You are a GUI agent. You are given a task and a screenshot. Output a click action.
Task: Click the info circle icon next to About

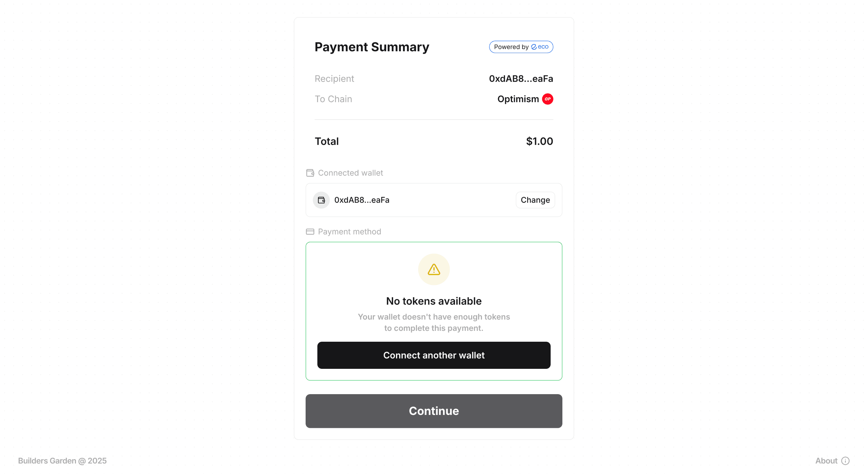coord(846,460)
